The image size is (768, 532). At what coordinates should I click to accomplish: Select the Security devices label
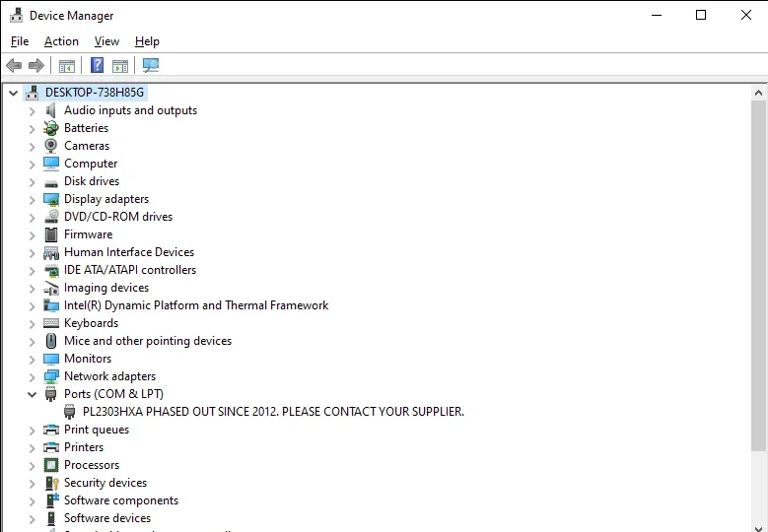click(x=105, y=483)
